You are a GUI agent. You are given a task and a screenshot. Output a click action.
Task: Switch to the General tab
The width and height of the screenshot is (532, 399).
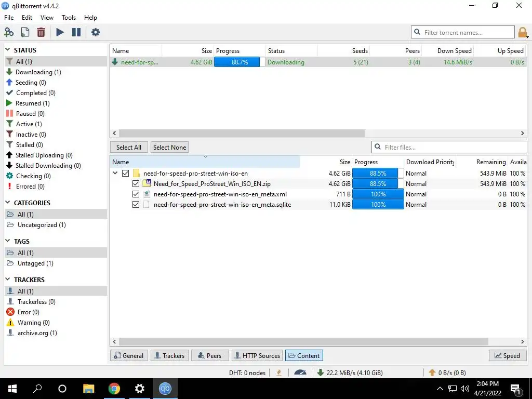point(129,355)
